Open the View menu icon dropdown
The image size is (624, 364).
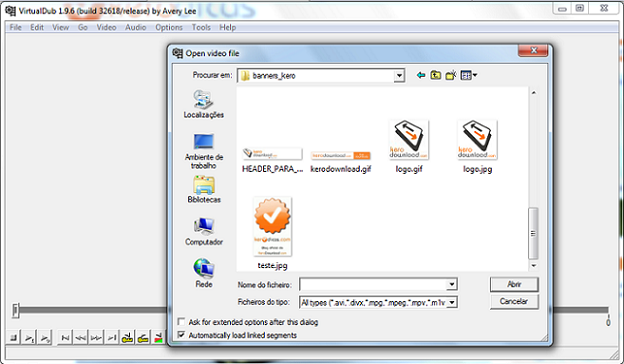tap(469, 75)
